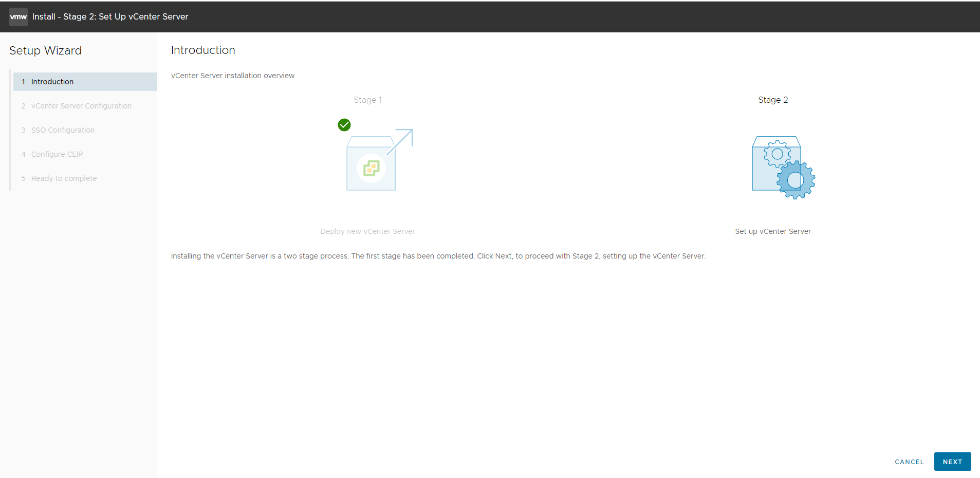Click the Stage 2 gears setup icon
Image resolution: width=980 pixels, height=478 pixels.
[783, 168]
